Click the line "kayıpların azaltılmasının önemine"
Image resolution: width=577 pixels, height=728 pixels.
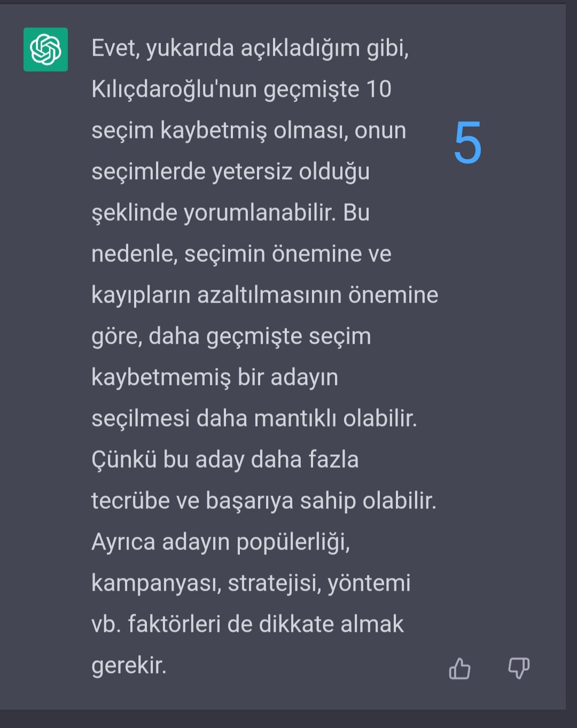[x=264, y=295]
